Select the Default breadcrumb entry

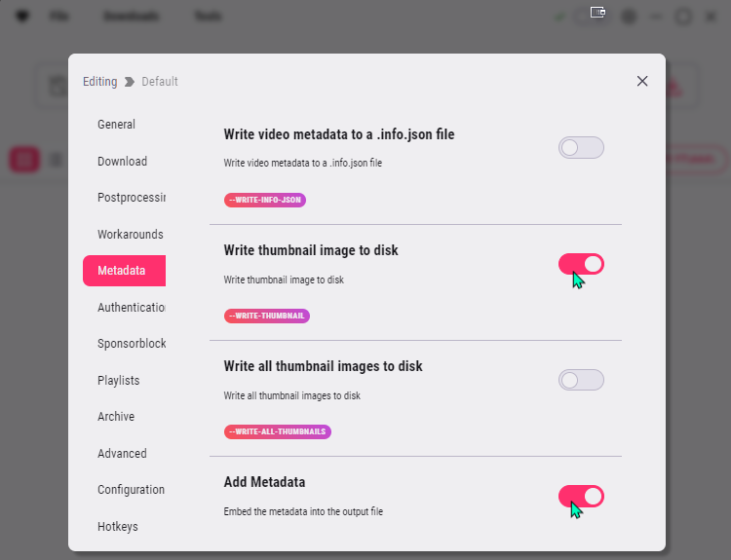[160, 82]
